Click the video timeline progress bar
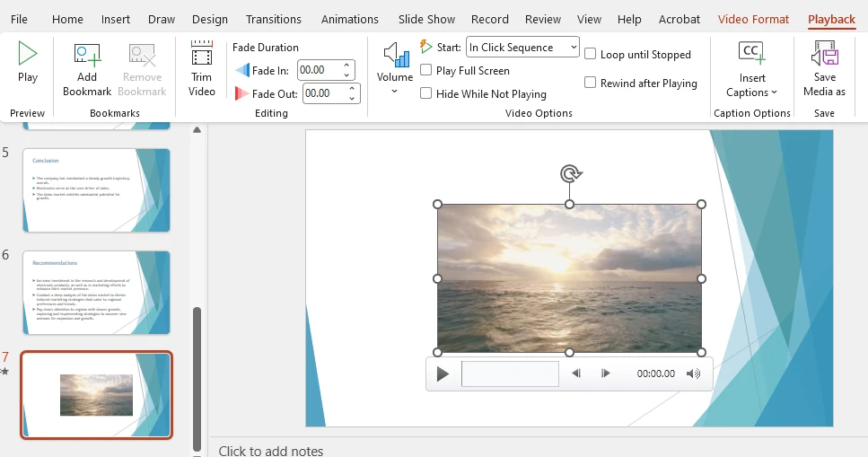 510,374
